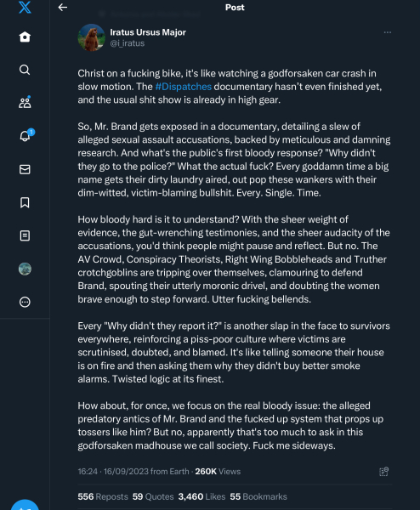
Task: Open the Messages envelope icon
Action: coord(25,169)
